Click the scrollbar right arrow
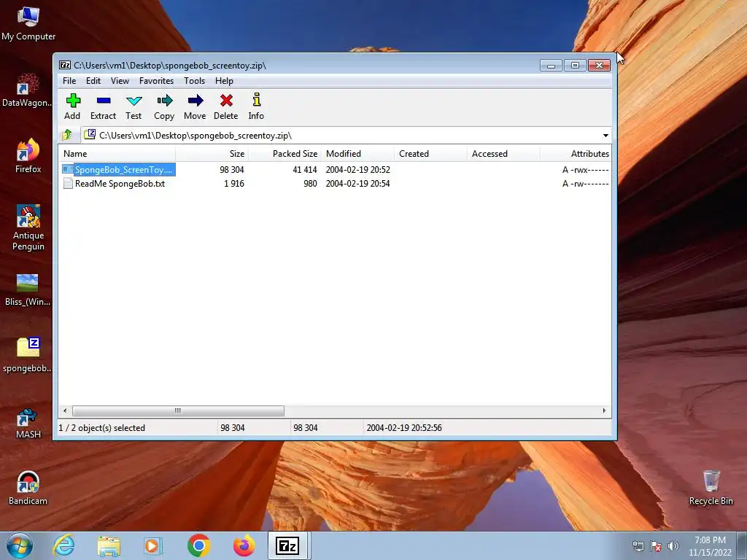This screenshot has height=560, width=747. point(604,411)
